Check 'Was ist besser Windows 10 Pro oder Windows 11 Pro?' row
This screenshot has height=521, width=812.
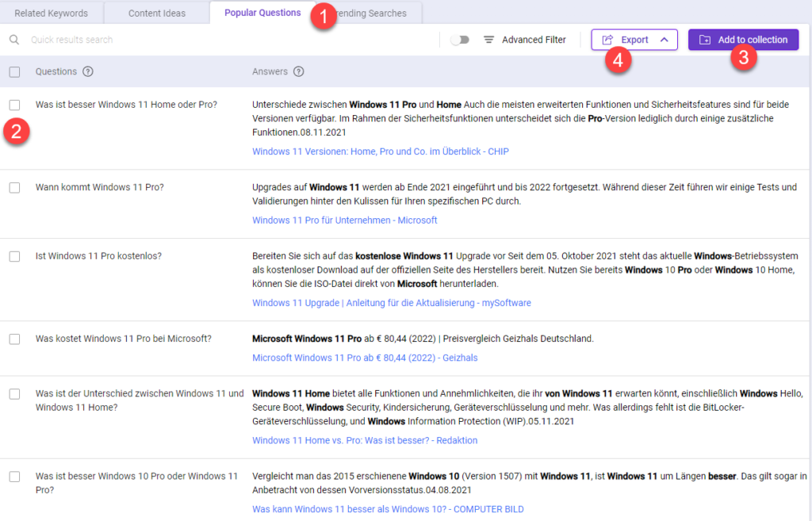14,477
